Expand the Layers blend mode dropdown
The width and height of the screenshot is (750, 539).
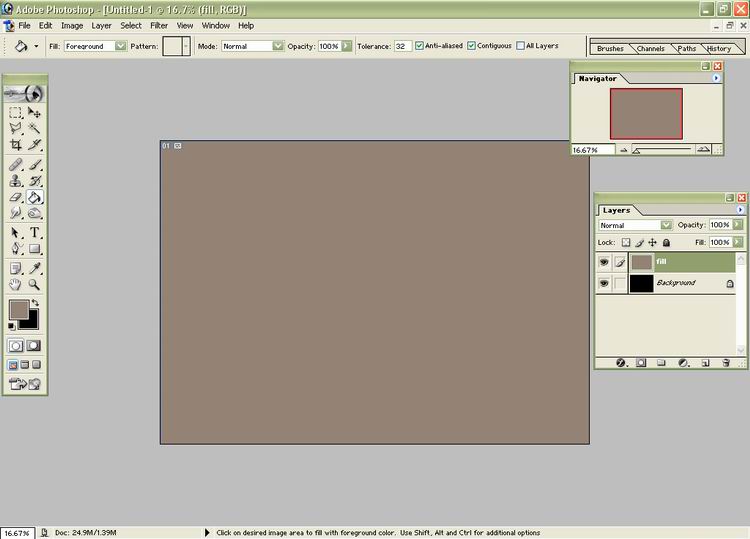pyautogui.click(x=666, y=225)
